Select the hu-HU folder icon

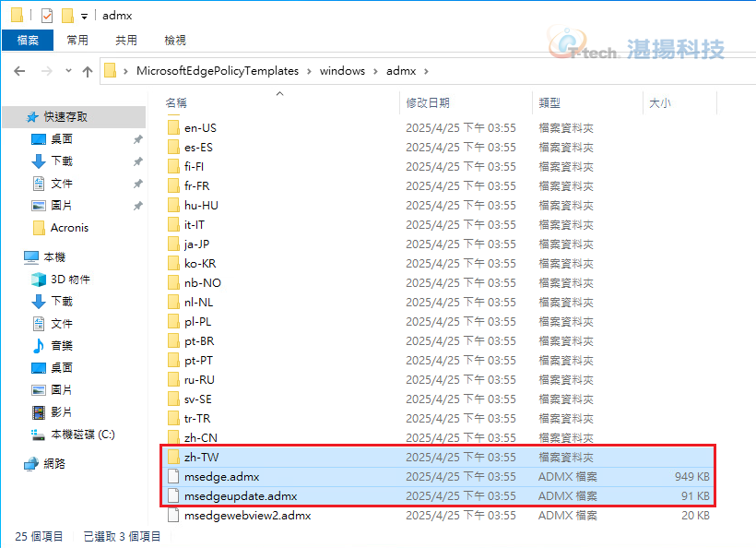(173, 205)
